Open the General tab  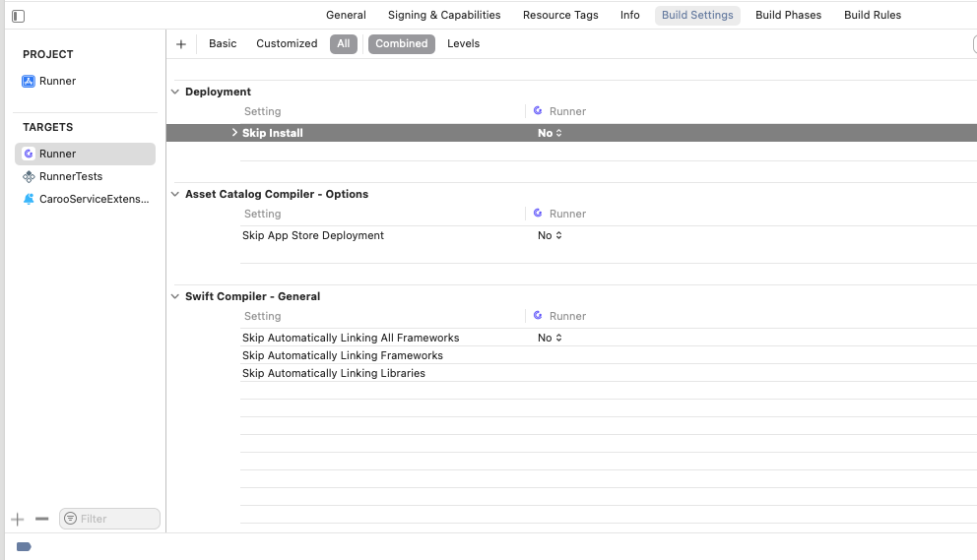(x=346, y=15)
